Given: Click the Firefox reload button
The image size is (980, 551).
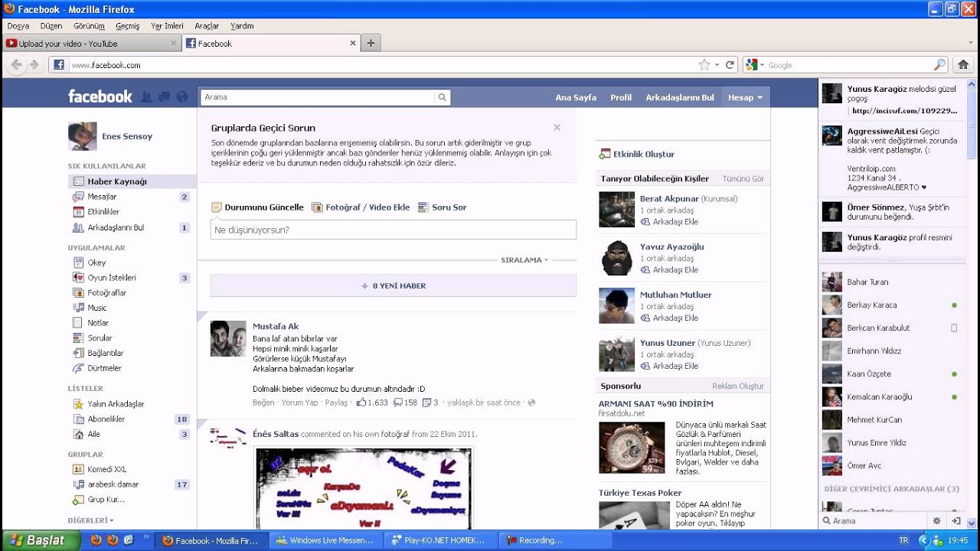Looking at the screenshot, I should point(730,65).
